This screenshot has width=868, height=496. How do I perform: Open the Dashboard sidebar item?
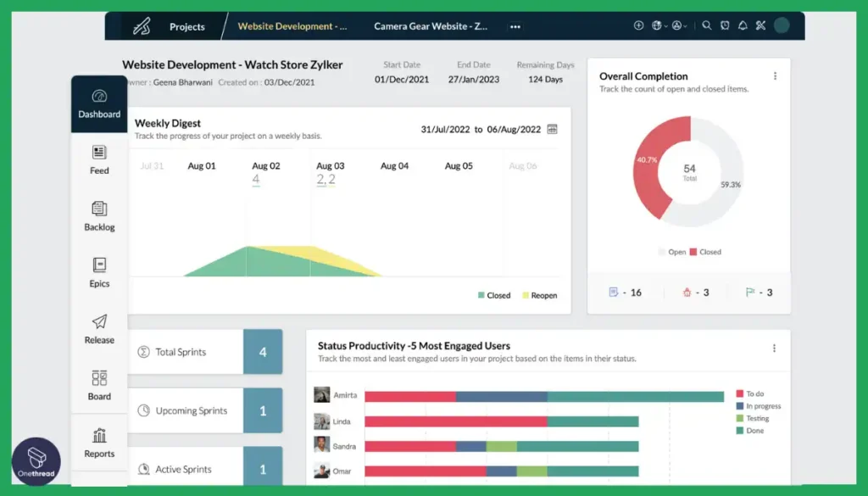(99, 104)
